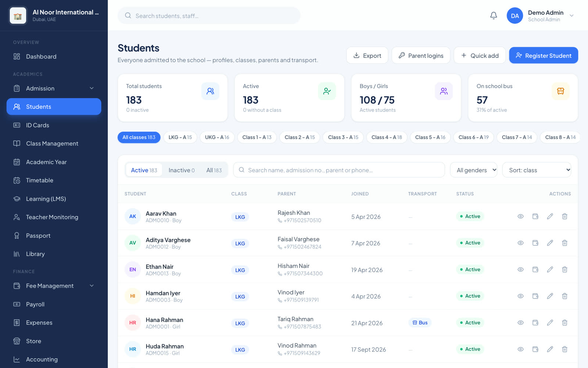The width and height of the screenshot is (588, 368).
Task: Select the All classes filter chip
Action: tap(139, 137)
